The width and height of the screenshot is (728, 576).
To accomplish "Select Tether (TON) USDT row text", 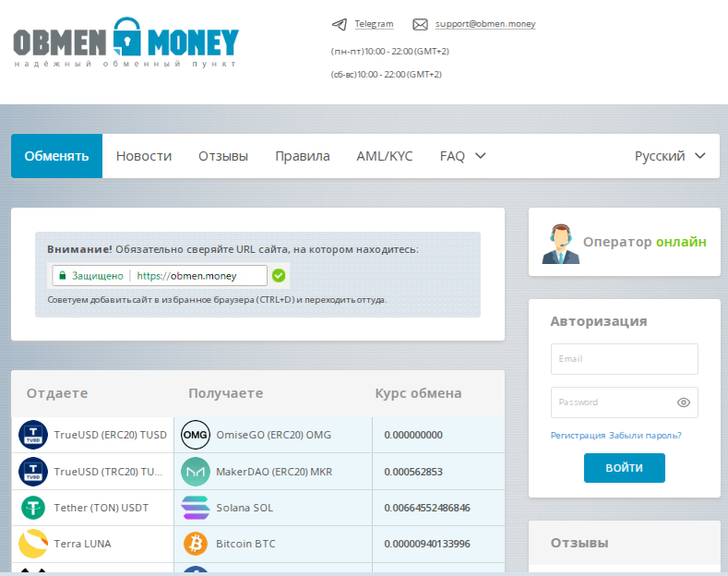I will coord(101,508).
